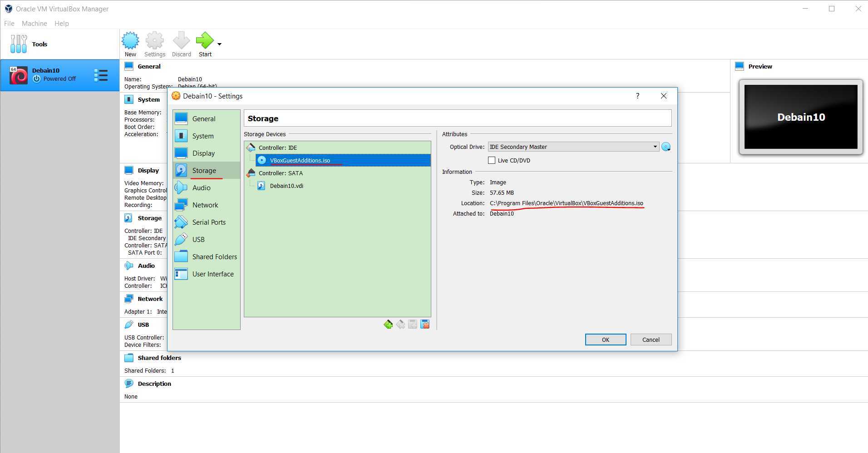Confirm settings with OK button

coord(606,340)
